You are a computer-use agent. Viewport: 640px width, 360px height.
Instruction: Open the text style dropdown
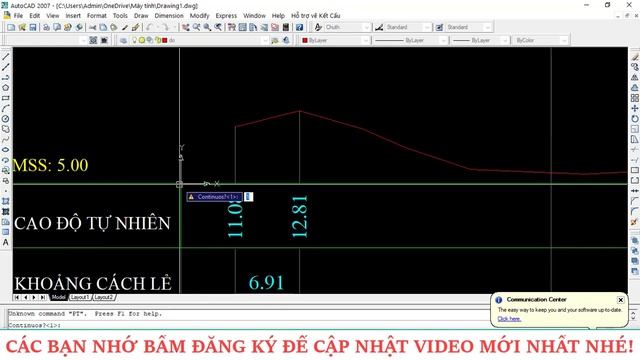(x=348, y=27)
